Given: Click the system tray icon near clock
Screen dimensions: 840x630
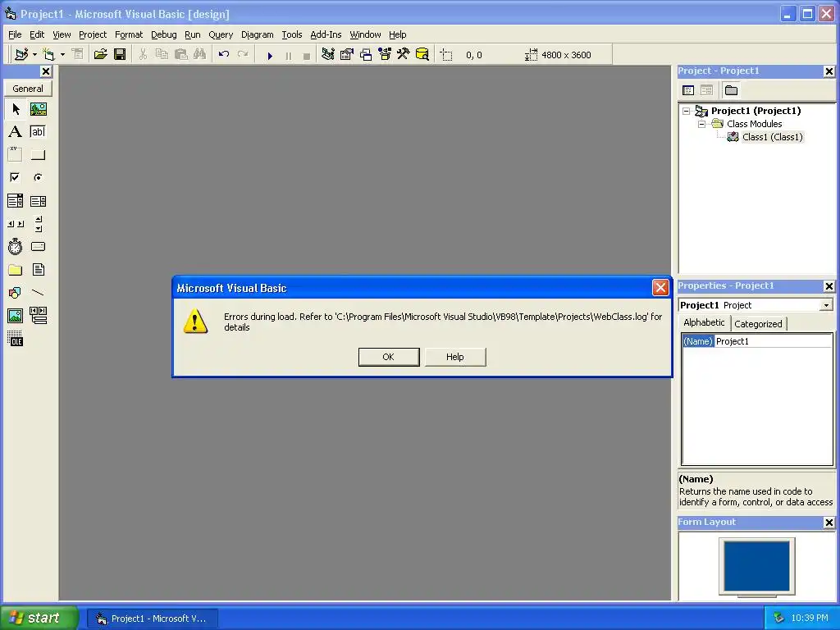Looking at the screenshot, I should [779, 618].
